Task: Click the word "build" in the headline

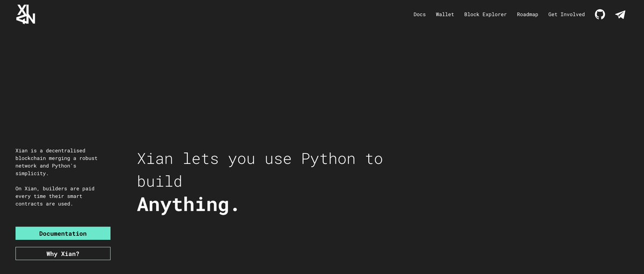Action: [159, 181]
